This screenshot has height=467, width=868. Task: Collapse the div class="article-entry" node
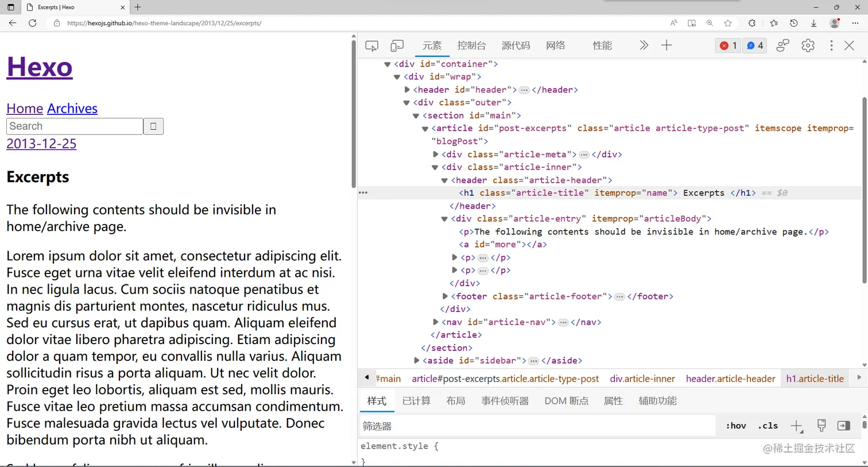coord(444,219)
